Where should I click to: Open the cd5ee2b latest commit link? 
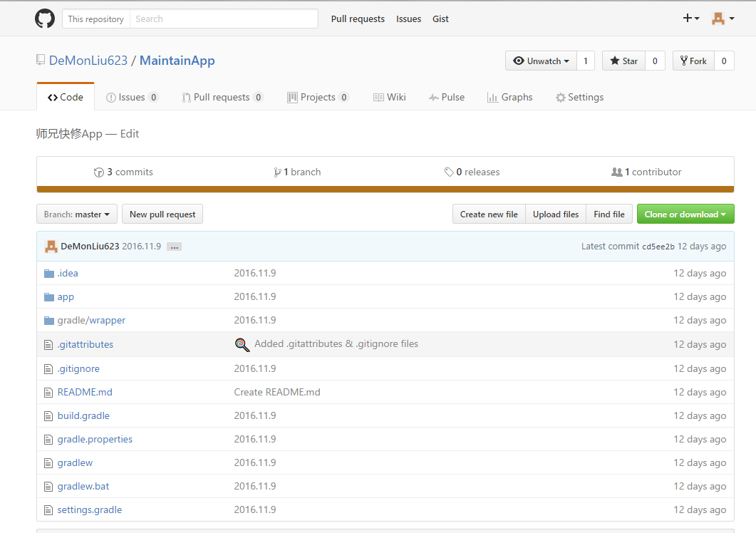(658, 247)
